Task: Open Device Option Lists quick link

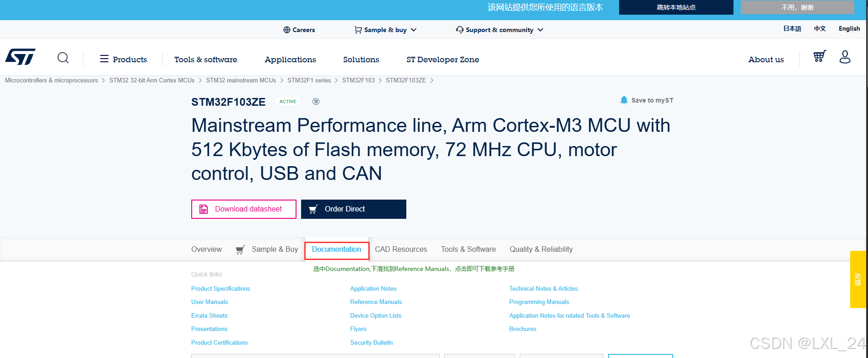Action: [376, 316]
